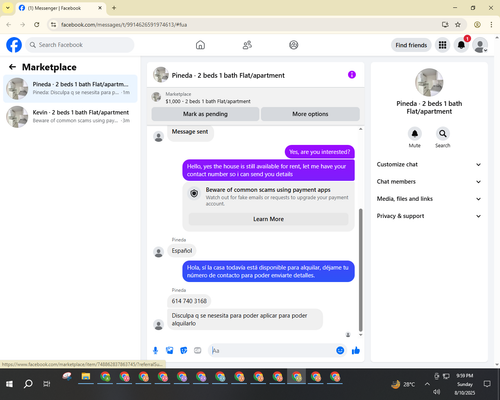Open the Windows notification center
This screenshot has width=500, height=400.
[x=487, y=384]
